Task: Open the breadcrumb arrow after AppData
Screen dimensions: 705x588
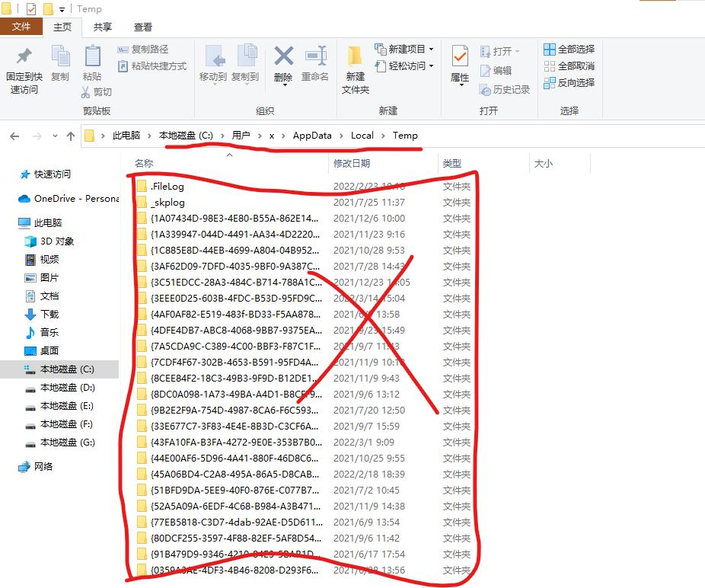Action: tap(340, 135)
